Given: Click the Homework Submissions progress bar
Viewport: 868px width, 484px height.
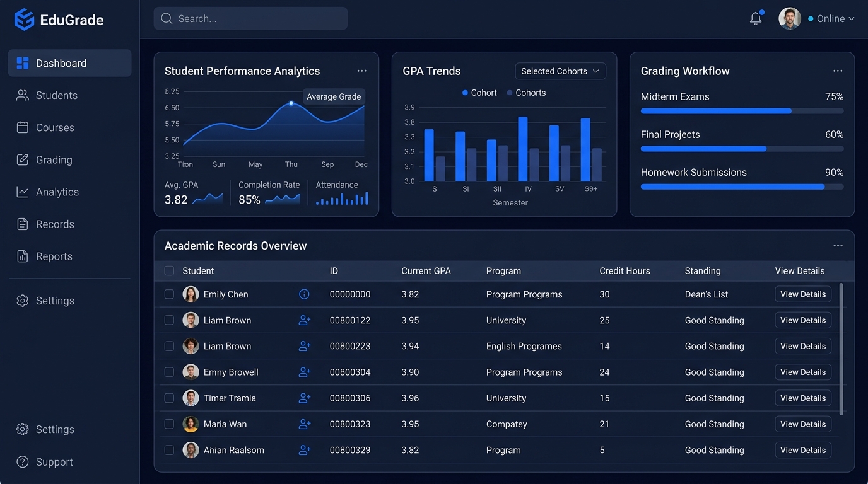Looking at the screenshot, I should tap(742, 187).
